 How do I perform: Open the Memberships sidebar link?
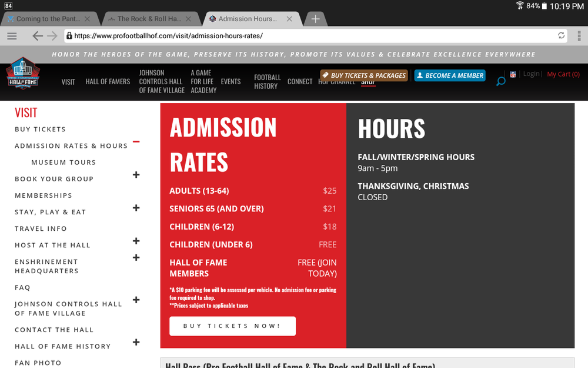coord(44,195)
